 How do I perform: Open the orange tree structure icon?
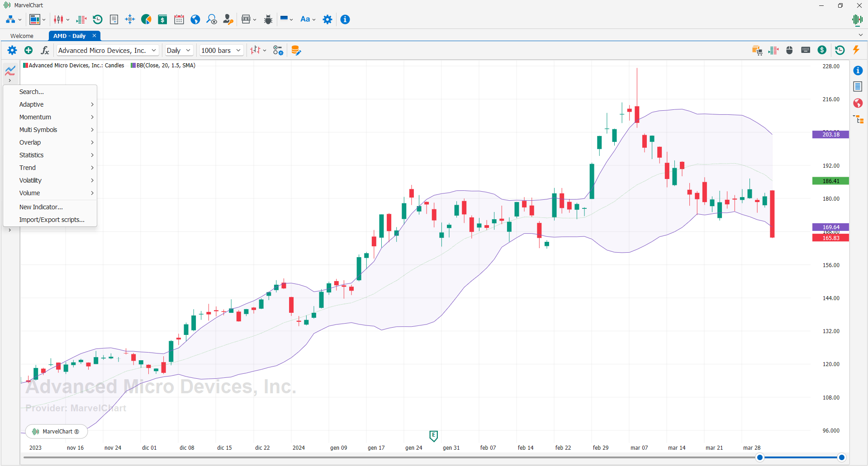858,119
